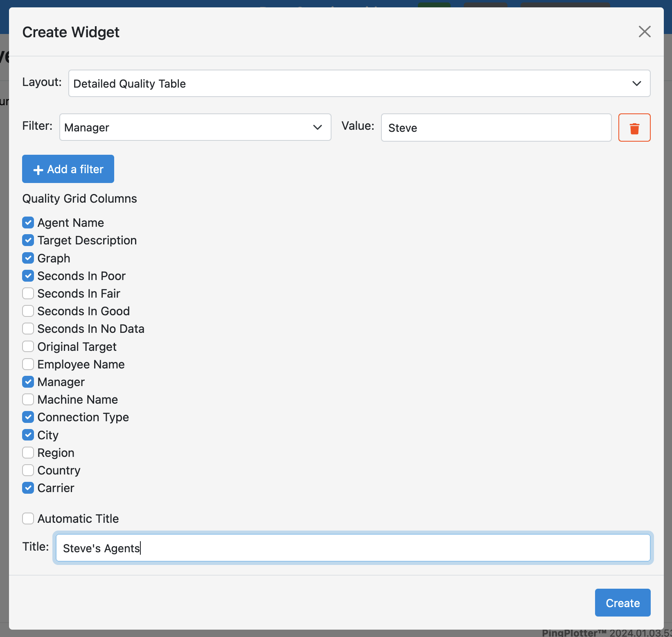Enable the Seconds In Fair column
672x637 pixels.
[28, 293]
